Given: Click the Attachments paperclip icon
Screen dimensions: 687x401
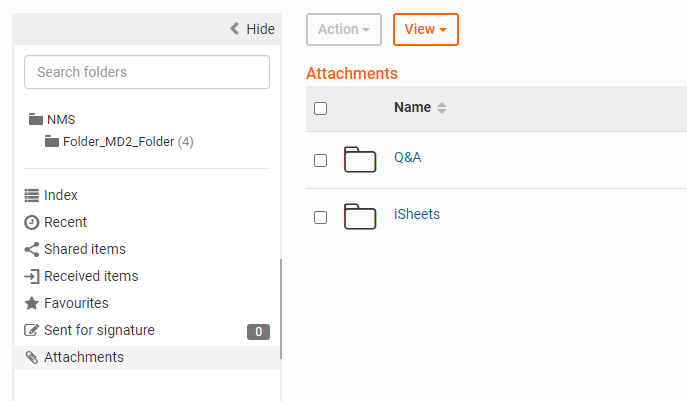Looking at the screenshot, I should pos(32,357).
